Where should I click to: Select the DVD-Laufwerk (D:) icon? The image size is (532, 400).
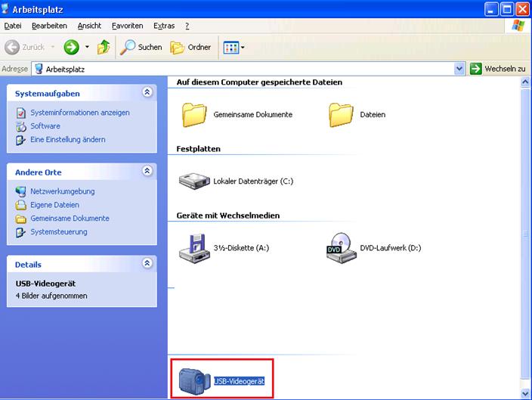[341, 248]
